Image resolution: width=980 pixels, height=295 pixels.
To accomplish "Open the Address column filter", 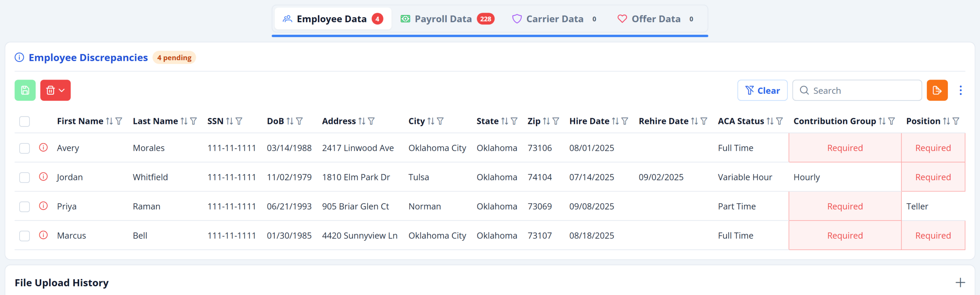I will tap(371, 121).
